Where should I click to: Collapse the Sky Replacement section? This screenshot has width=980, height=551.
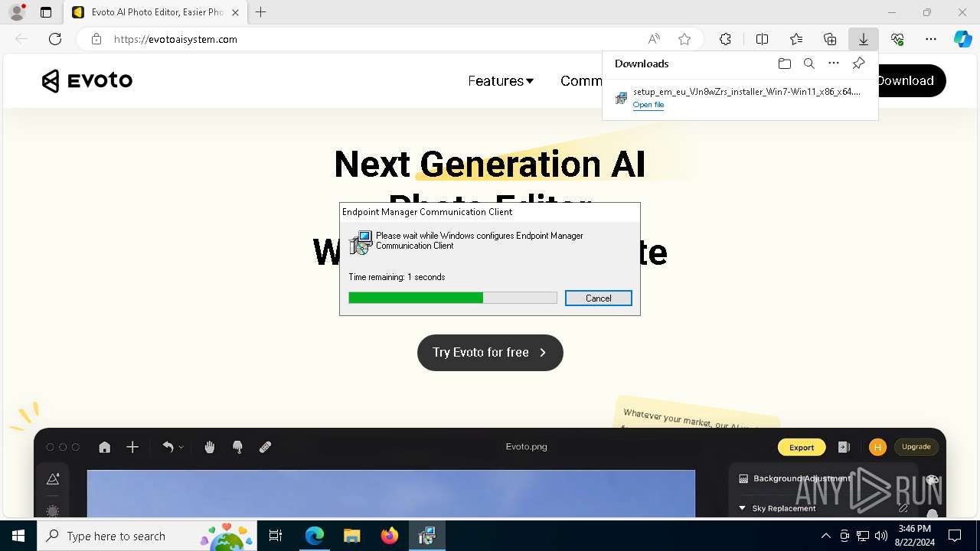[742, 508]
